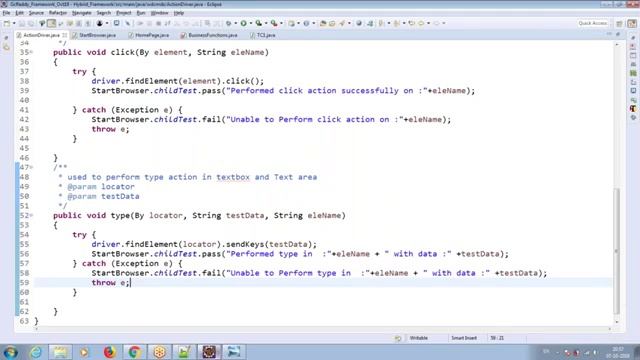Click the green Run button in toolbar
This screenshot has width=640, height=360.
pos(243,23)
